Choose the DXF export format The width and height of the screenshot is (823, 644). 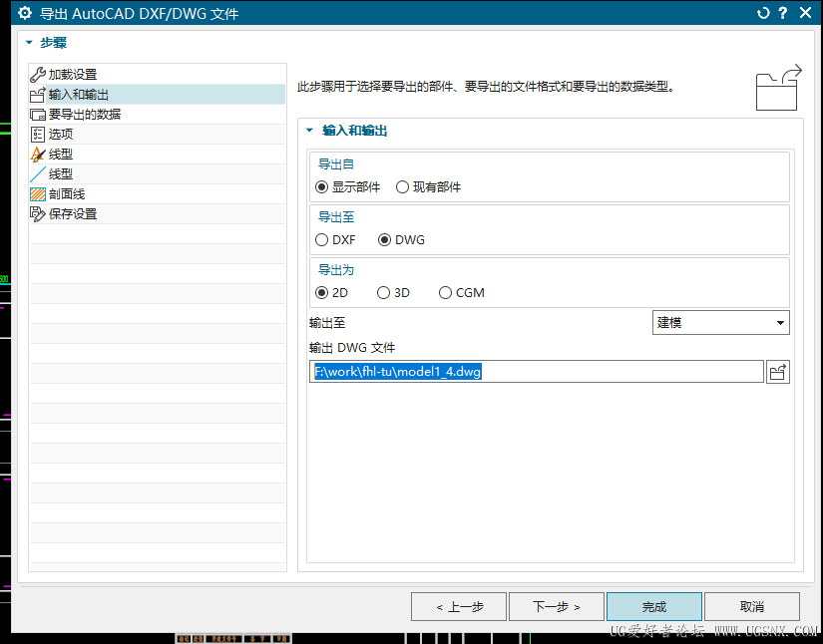(x=322, y=240)
